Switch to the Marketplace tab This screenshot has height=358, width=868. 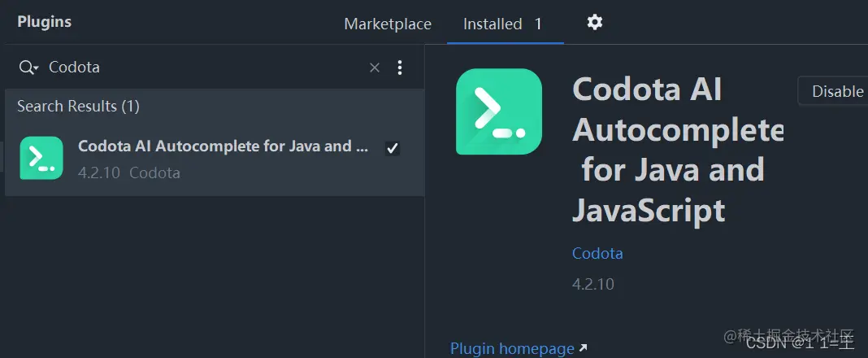[x=388, y=24]
